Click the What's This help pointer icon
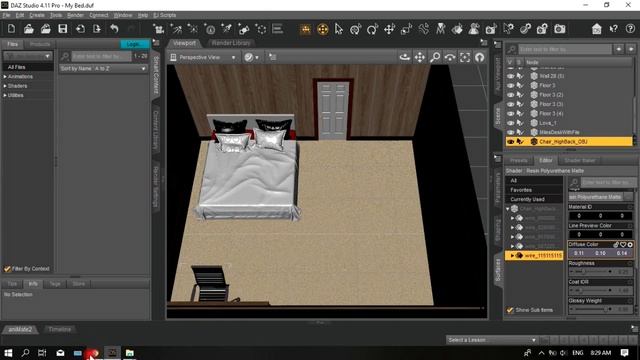The width and height of the screenshot is (640, 360). (613, 29)
